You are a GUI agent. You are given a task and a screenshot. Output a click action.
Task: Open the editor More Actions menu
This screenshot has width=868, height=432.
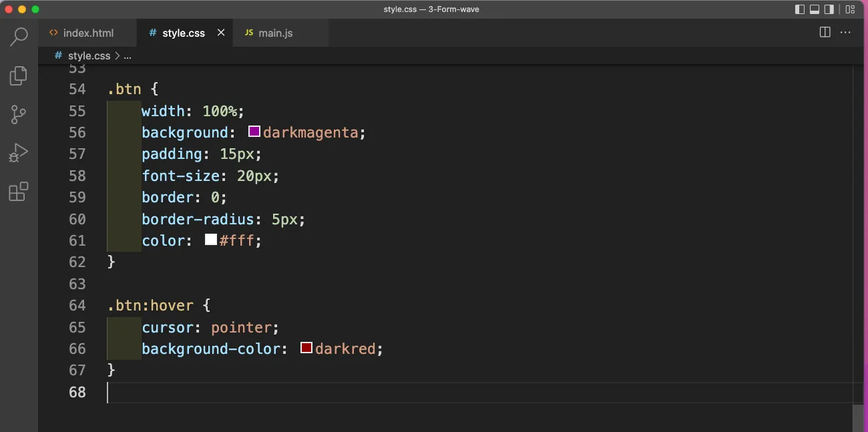click(845, 32)
